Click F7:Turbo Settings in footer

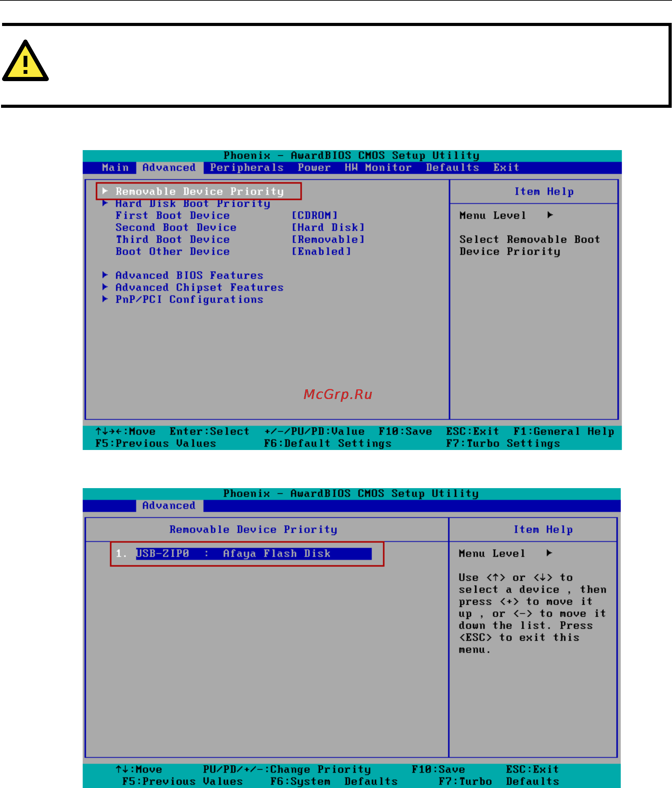pos(503,443)
